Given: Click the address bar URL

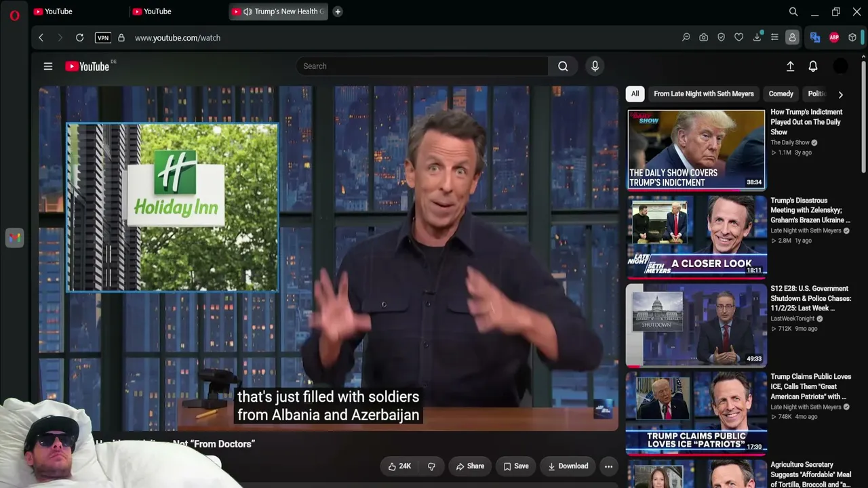Looking at the screenshot, I should [178, 38].
